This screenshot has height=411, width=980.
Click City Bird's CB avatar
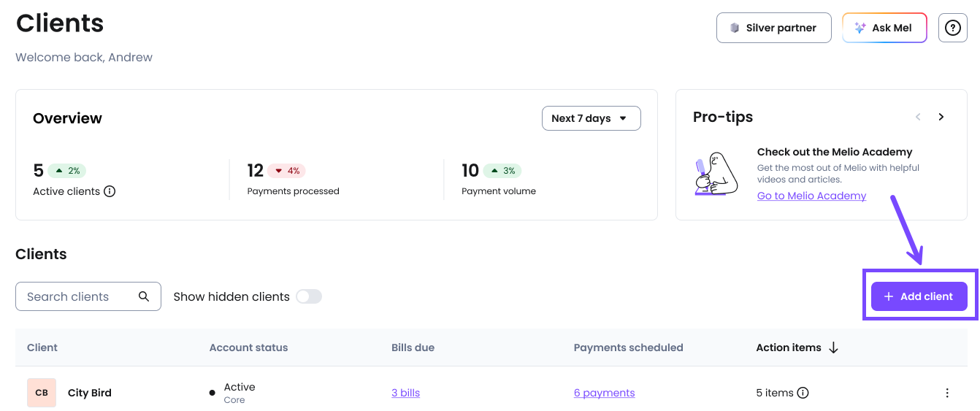(x=42, y=393)
